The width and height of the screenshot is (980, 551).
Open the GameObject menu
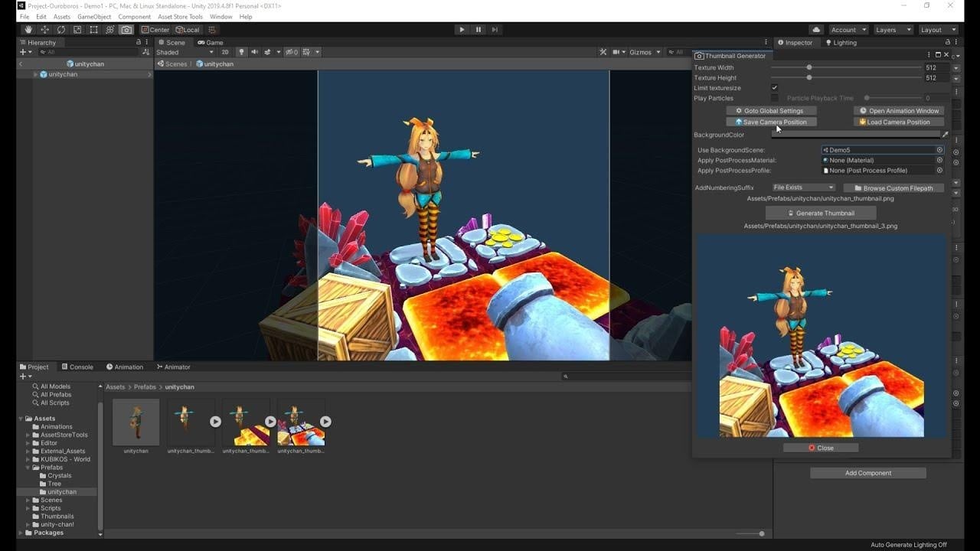coord(94,17)
